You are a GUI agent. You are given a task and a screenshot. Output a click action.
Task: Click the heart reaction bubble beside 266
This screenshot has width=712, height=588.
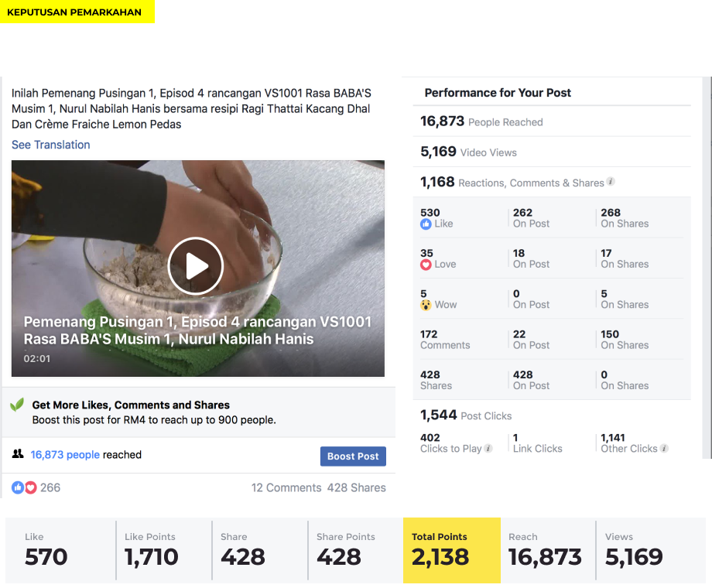pos(30,487)
